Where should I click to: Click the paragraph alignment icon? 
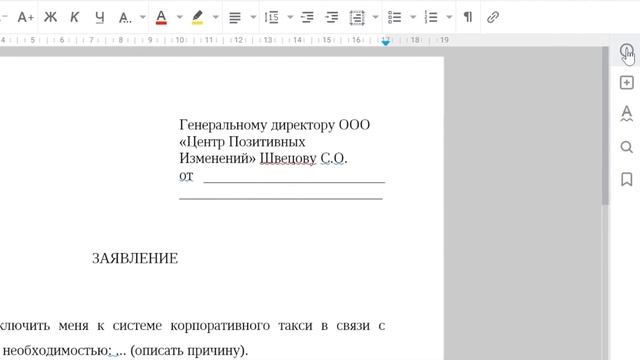pos(235,18)
